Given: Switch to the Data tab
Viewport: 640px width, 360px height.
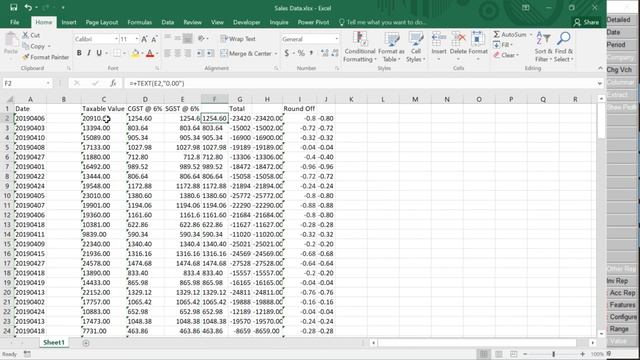Looking at the screenshot, I should point(167,22).
